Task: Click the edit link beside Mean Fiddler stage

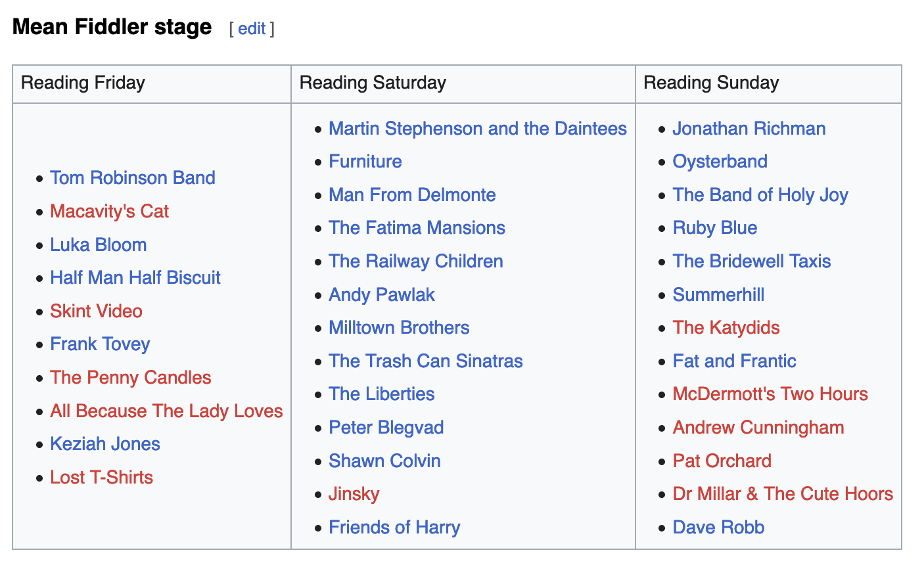Action: pos(252,29)
